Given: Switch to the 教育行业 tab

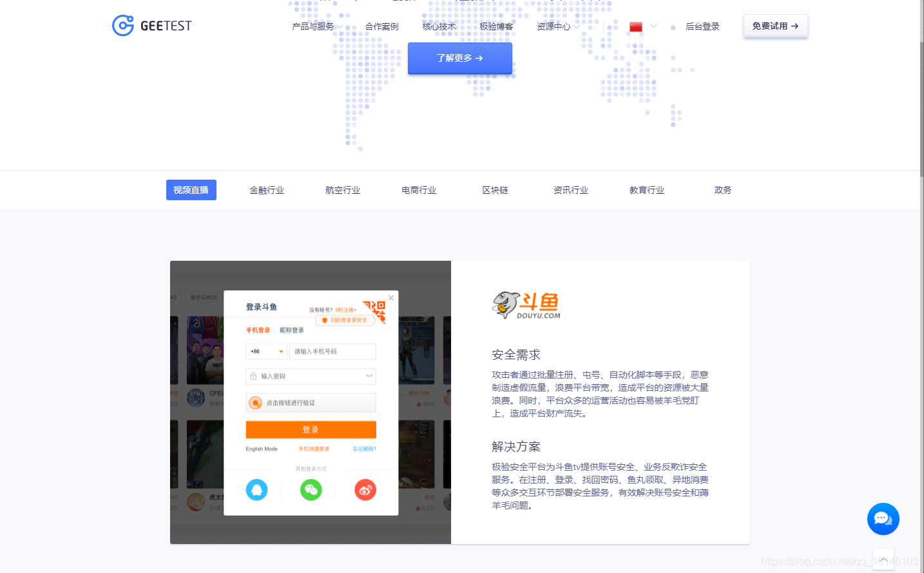Looking at the screenshot, I should click(x=647, y=190).
